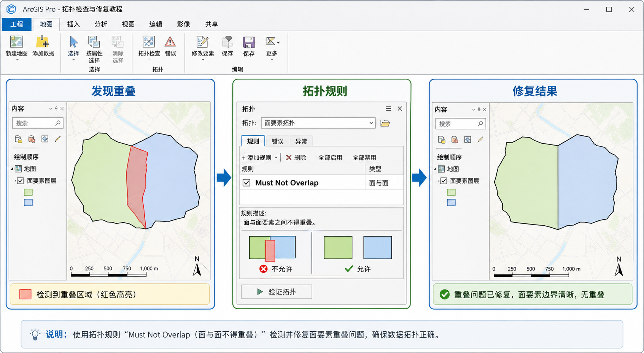Click the 规则 column header
This screenshot has width=644, height=353.
(x=302, y=169)
